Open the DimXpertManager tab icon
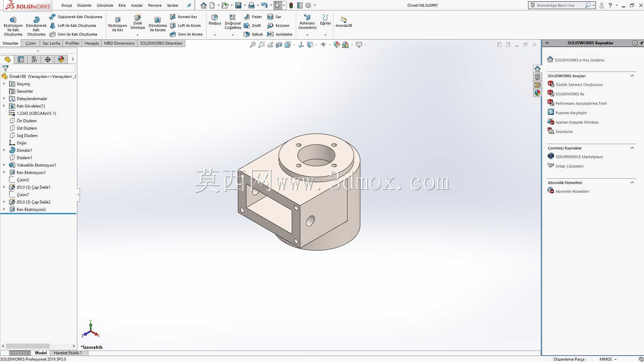This screenshot has width=644, height=362. pos(48,59)
